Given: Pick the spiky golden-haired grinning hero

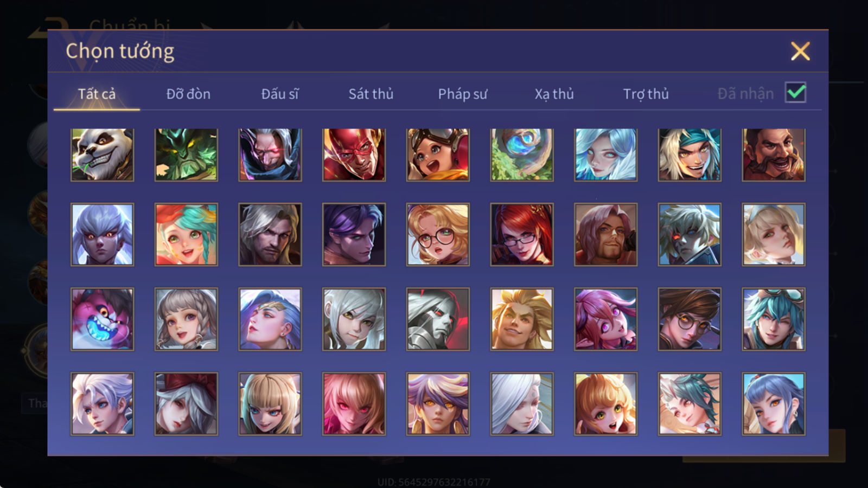Looking at the screenshot, I should pos(522,319).
